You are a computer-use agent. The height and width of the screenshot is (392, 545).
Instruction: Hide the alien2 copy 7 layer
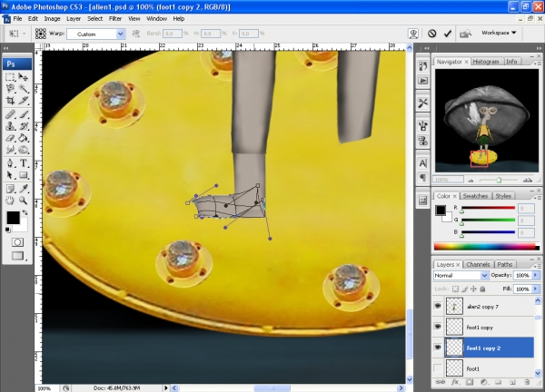(x=438, y=306)
